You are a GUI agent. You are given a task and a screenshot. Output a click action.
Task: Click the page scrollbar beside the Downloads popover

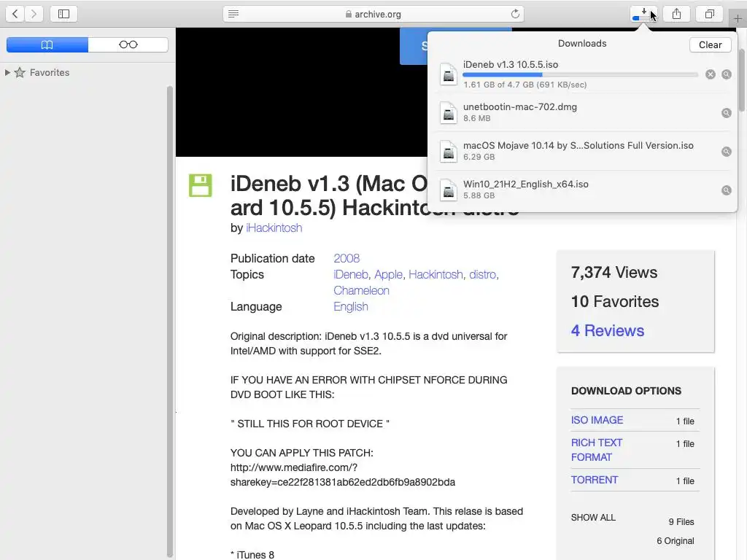742,80
